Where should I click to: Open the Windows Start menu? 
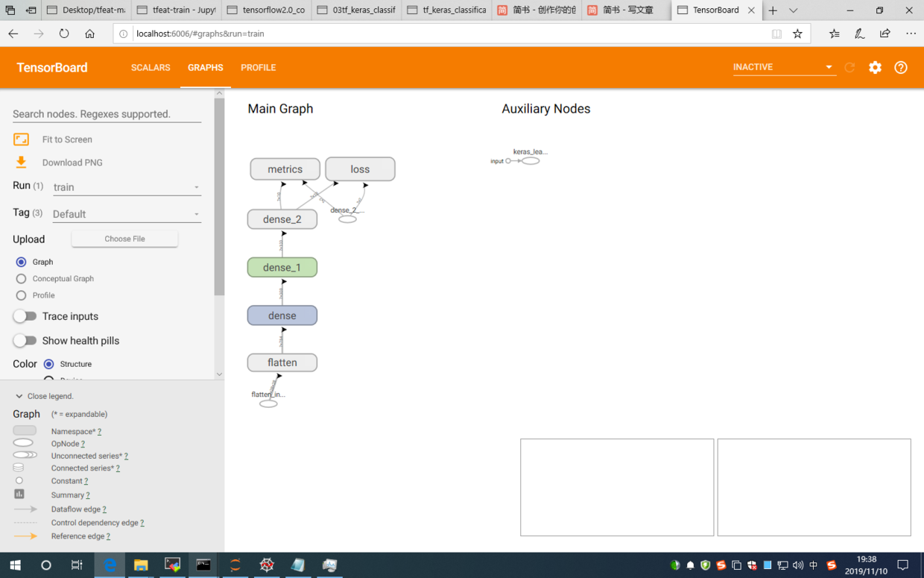point(15,565)
